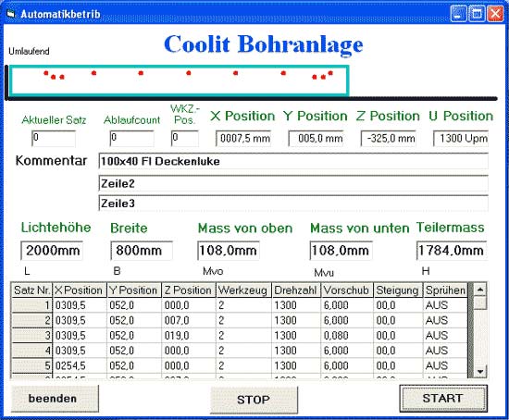Select row header for Satz 3

pos(31,335)
